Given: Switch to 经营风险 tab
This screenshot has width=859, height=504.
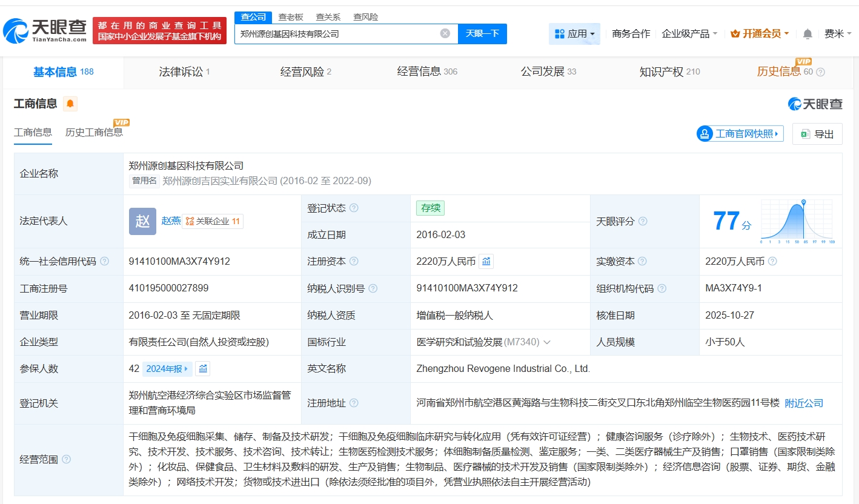Looking at the screenshot, I should pyautogui.click(x=305, y=72).
